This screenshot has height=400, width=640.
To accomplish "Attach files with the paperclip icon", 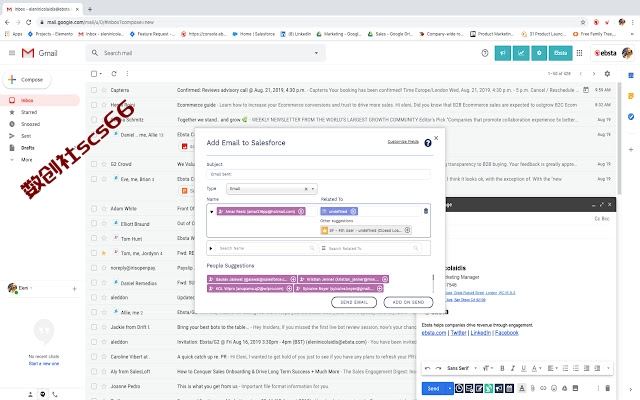I will point(533,388).
